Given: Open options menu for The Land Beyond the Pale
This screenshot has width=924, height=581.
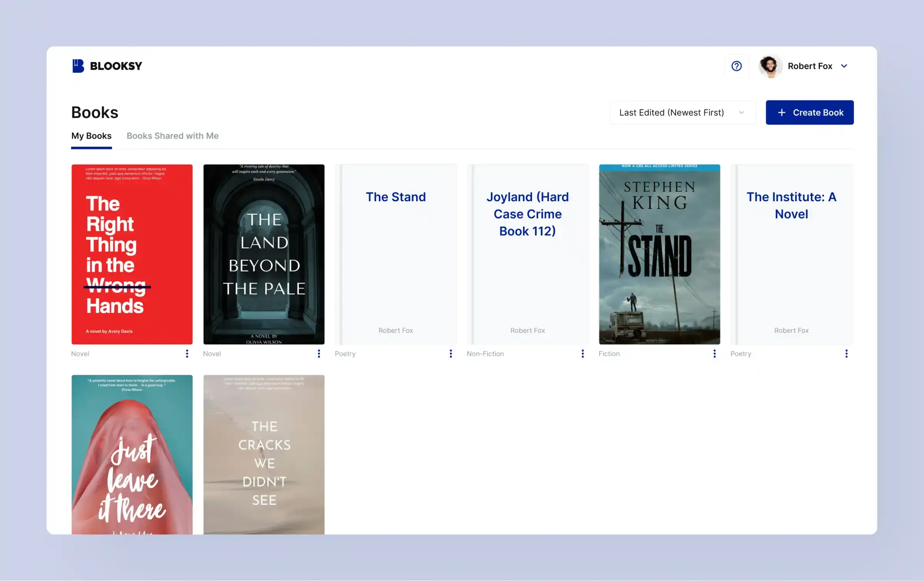Looking at the screenshot, I should (319, 354).
